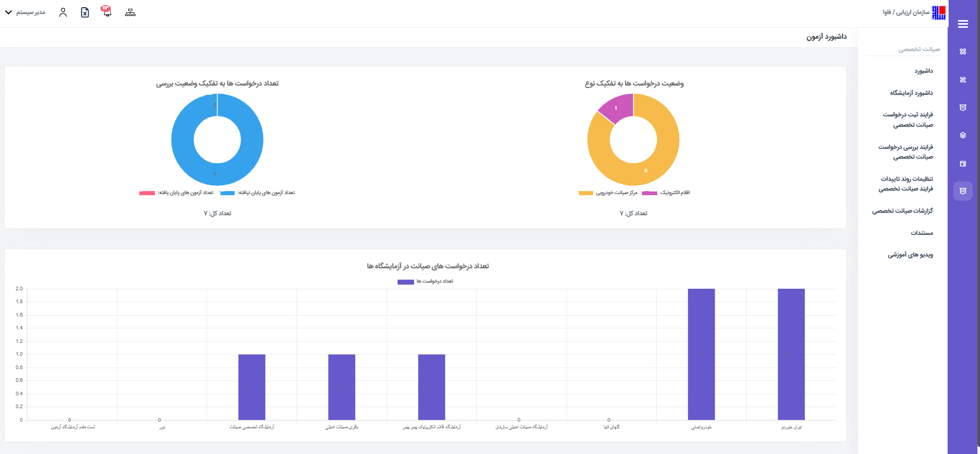Open the organization chart icon in the top bar
Screen dimensions: 980x454
[x=130, y=12]
